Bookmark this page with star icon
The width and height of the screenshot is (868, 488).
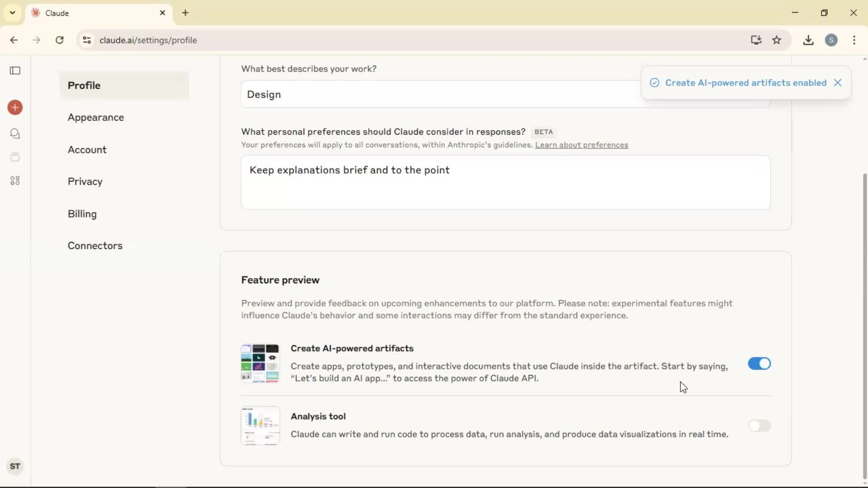click(x=777, y=40)
